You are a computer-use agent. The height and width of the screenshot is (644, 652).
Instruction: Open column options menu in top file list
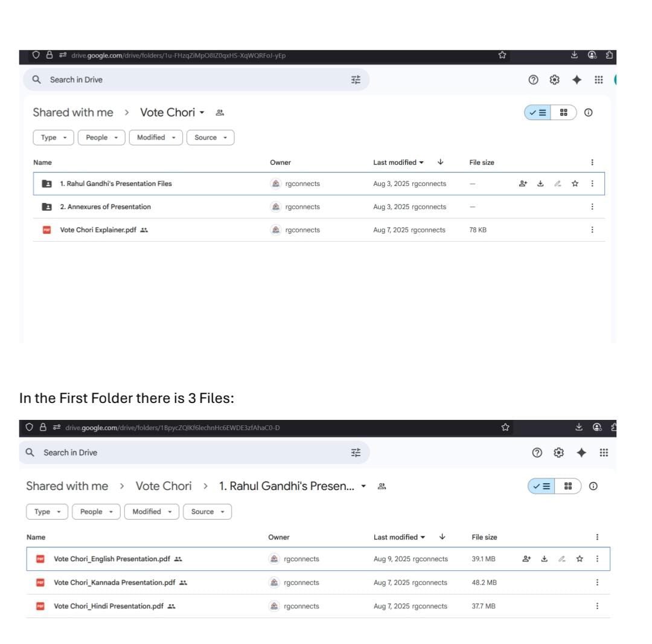[x=592, y=163]
